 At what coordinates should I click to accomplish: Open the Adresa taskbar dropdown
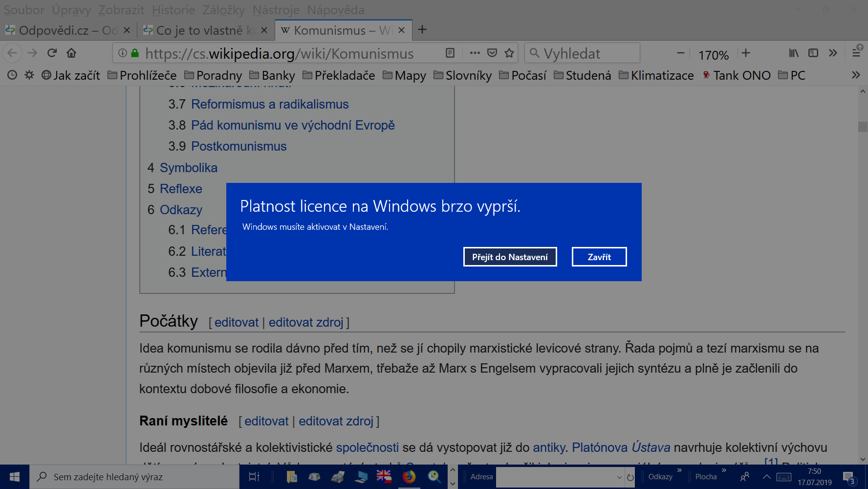tap(619, 477)
